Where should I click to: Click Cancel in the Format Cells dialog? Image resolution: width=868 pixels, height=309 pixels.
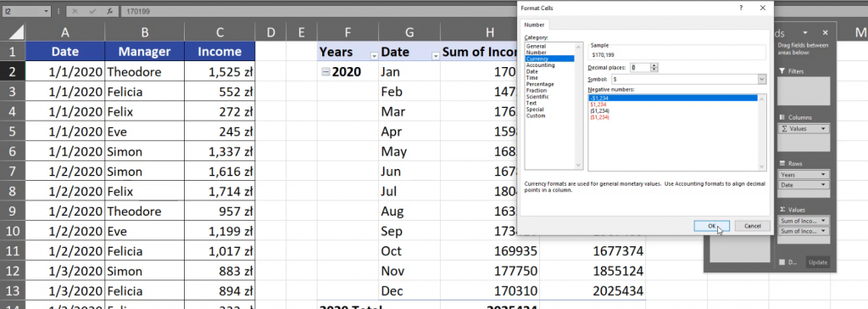click(x=753, y=226)
